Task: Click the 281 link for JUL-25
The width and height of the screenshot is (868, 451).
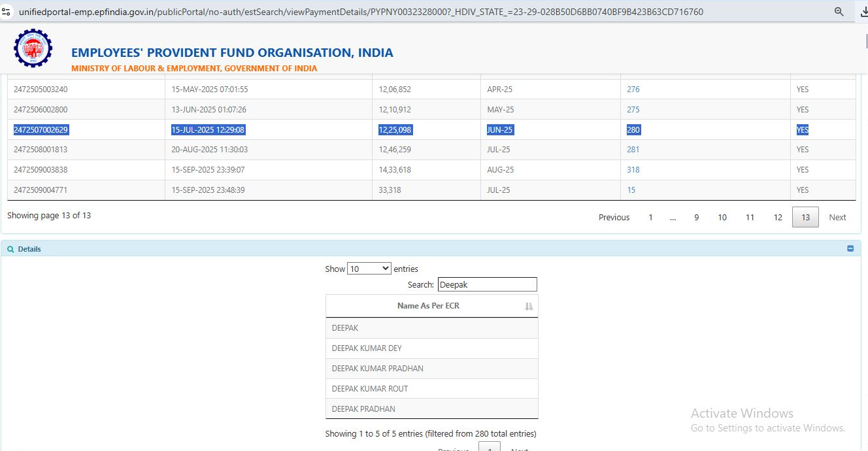Action: [633, 150]
